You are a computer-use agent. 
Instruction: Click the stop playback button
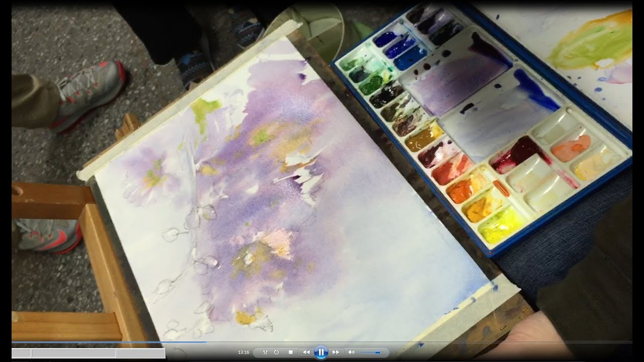click(290, 352)
